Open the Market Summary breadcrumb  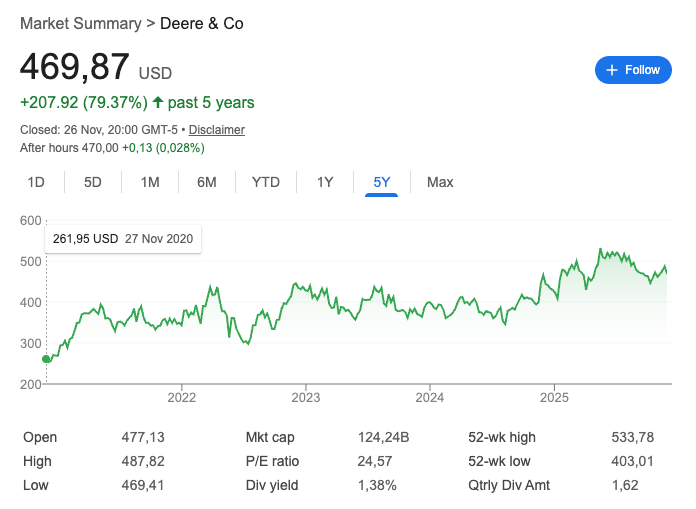[81, 24]
